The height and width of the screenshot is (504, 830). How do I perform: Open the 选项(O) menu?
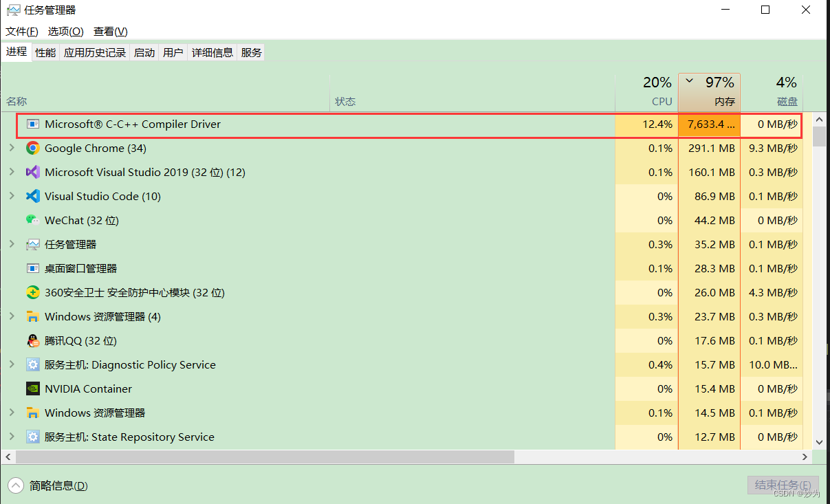click(x=65, y=32)
